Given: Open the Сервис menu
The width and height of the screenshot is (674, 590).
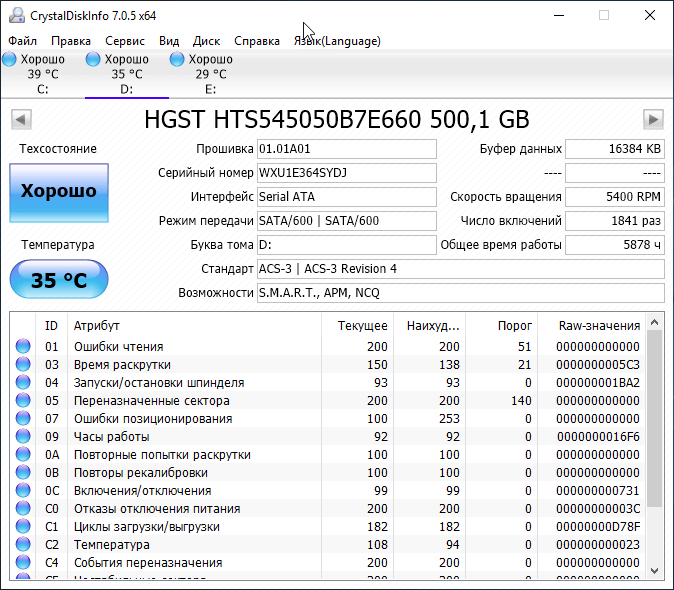Looking at the screenshot, I should point(125,41).
